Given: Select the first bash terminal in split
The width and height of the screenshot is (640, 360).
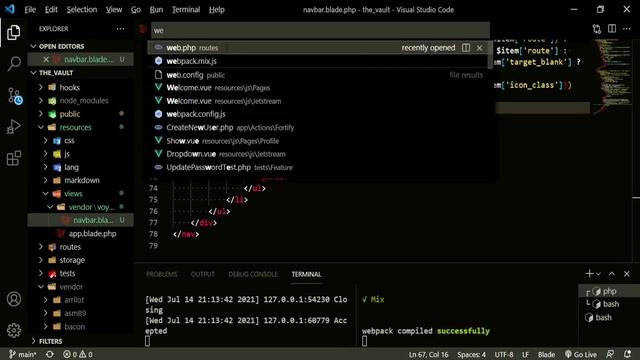Looking at the screenshot, I should point(609,304).
